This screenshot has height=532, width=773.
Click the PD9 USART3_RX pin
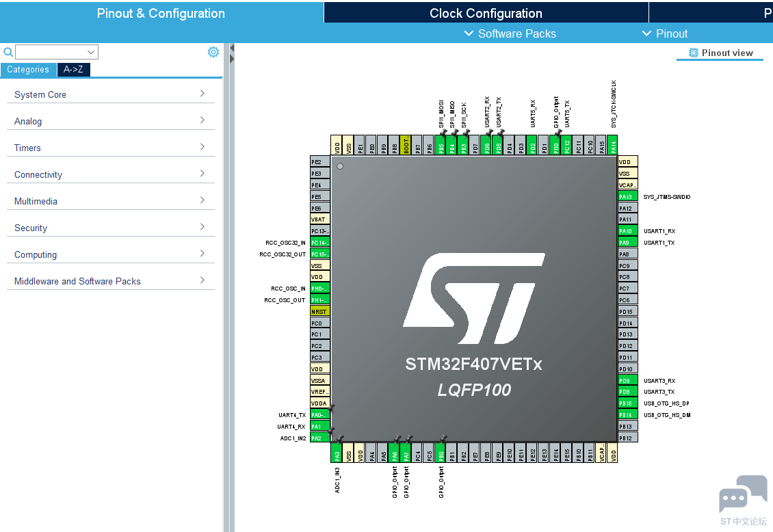627,380
